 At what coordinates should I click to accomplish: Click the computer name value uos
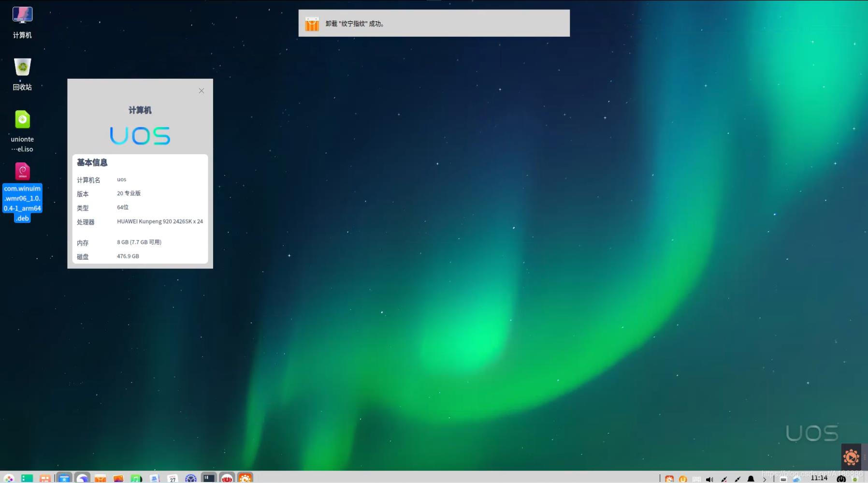tap(121, 179)
